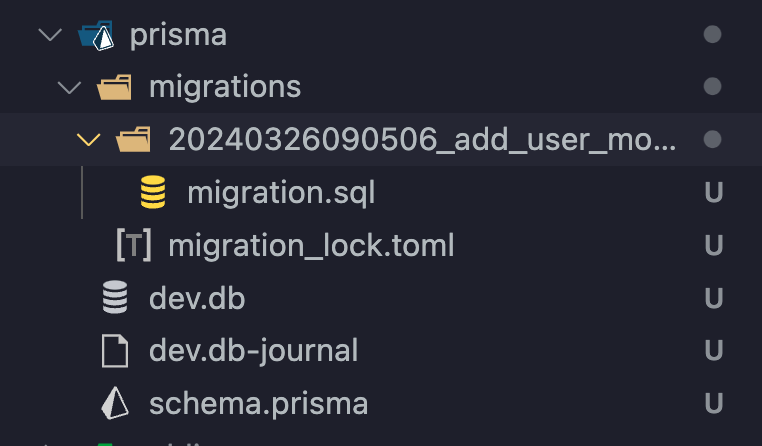Screen dimensions: 762x446
Task: Click the untracked U badge of schema.prisma
Action: (x=713, y=403)
